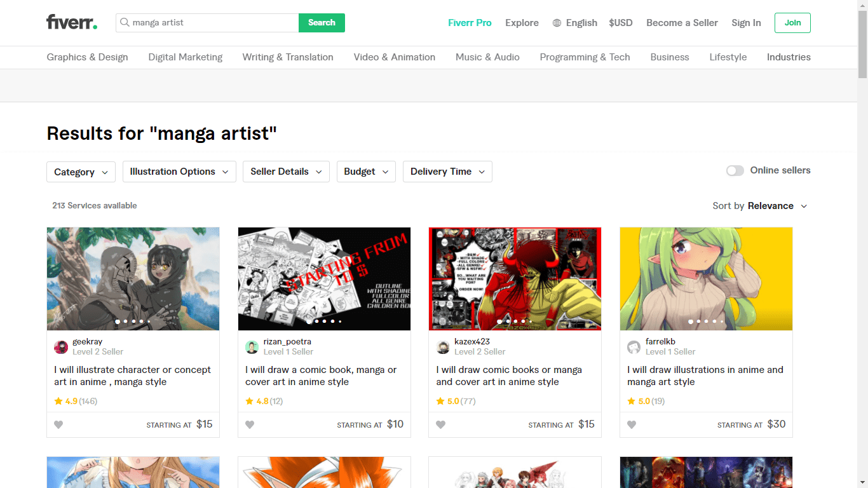
Task: Click the $30 price on farrelkb's gig
Action: (776, 424)
